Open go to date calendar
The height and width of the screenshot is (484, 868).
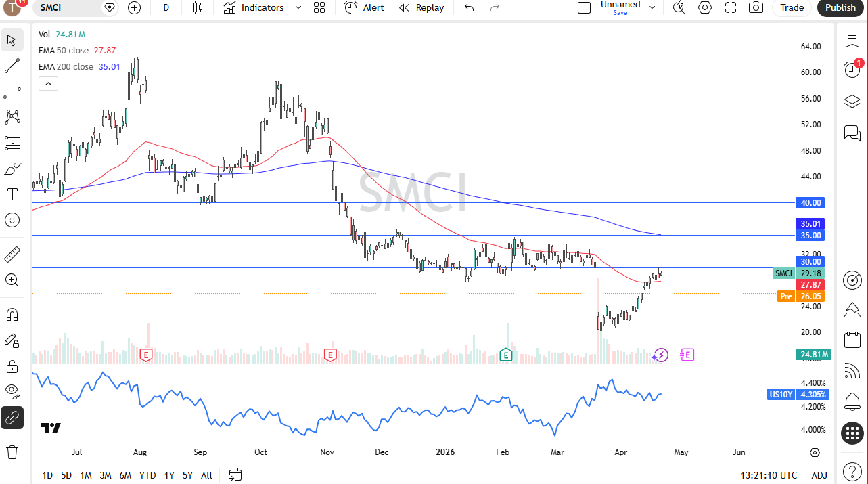(235, 475)
